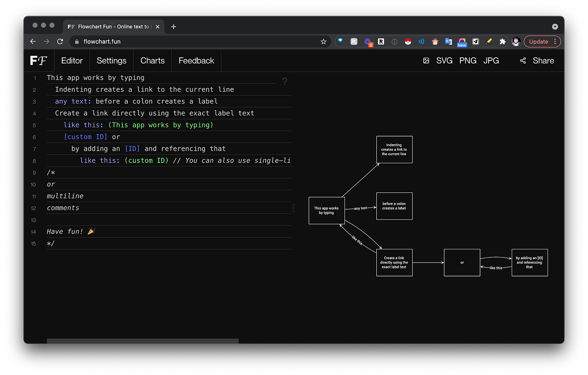
Task: Click the 'Create a link directly' chart node
Action: point(394,263)
